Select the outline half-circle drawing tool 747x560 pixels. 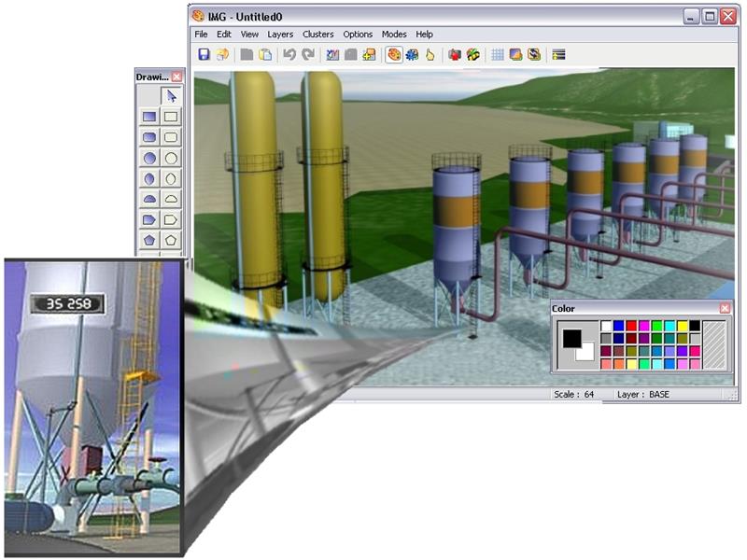tap(171, 200)
